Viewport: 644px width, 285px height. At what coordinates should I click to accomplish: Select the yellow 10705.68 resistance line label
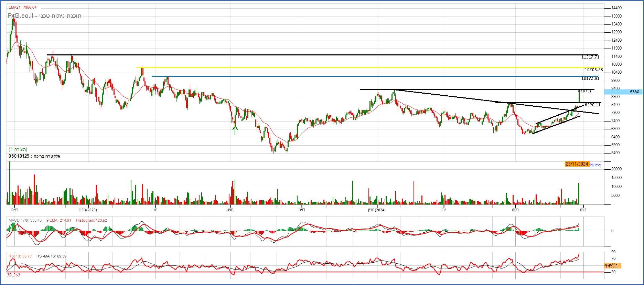pos(593,70)
